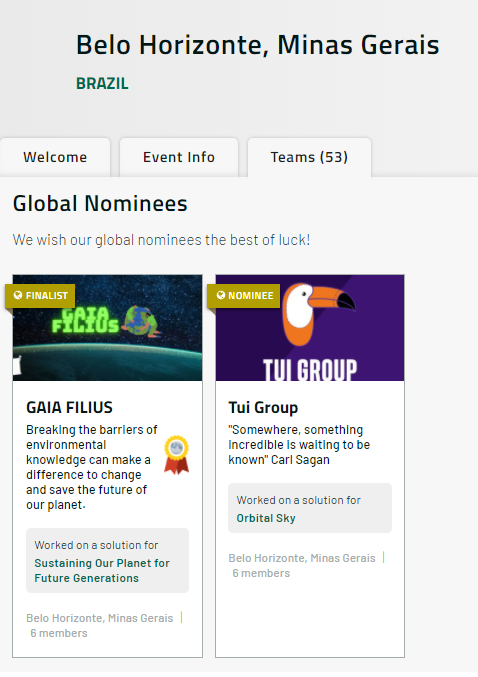Click Belo Horizonte location under Tui Group
The width and height of the screenshot is (478, 677).
[x=302, y=558]
